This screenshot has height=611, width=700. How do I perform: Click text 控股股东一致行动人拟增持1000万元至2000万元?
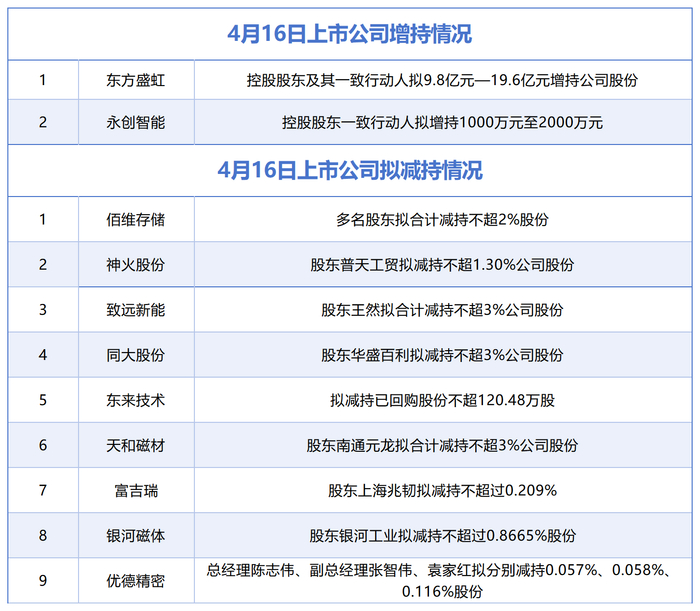coord(442,122)
